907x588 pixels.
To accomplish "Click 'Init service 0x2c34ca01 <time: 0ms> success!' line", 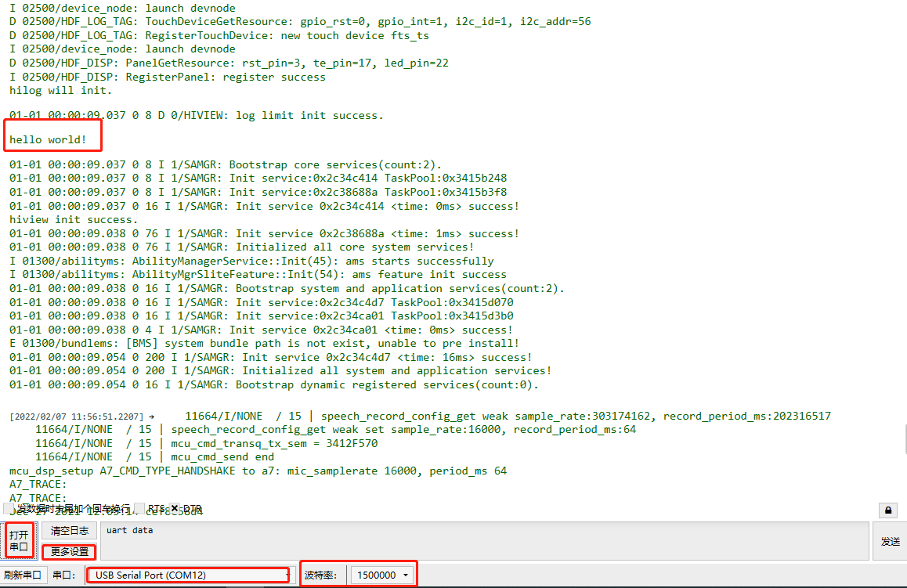I will pyautogui.click(x=261, y=330).
